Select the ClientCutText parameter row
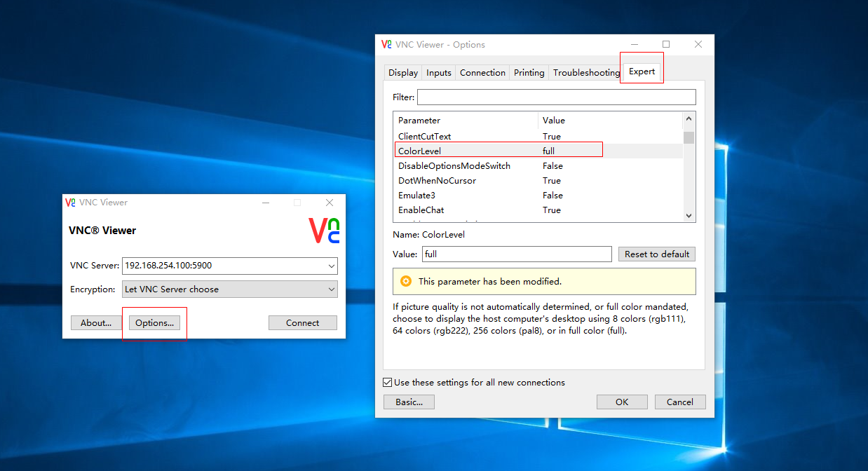This screenshot has height=471, width=868. 538,136
